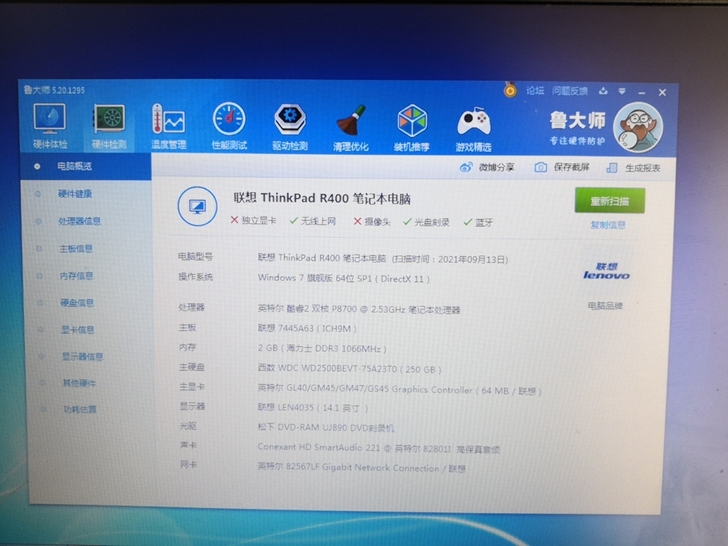Image resolution: width=728 pixels, height=546 pixels.
Task: Open 问题反馈 feedback link
Action: click(570, 91)
